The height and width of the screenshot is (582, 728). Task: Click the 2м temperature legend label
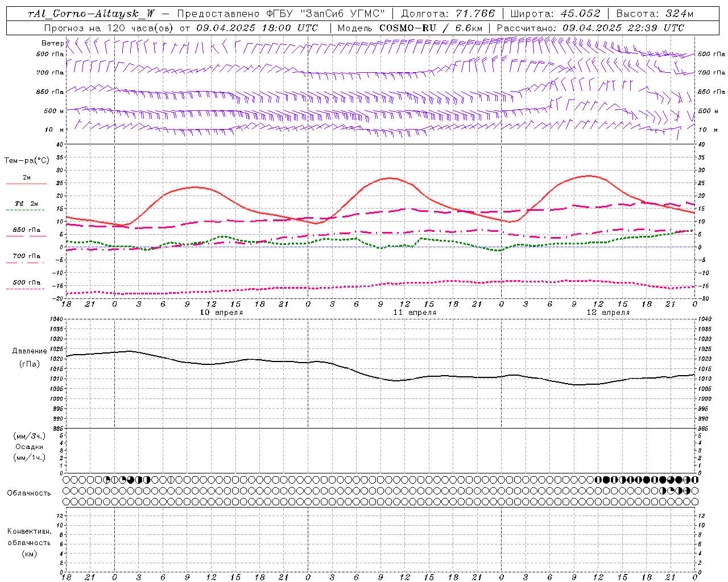click(27, 178)
